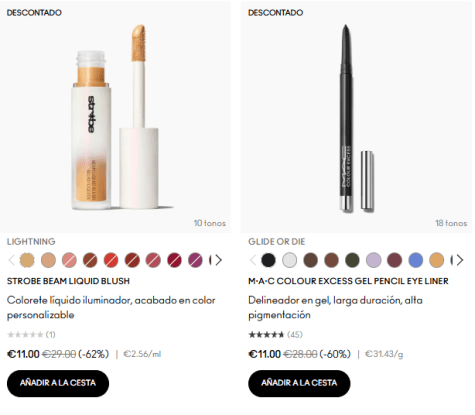
Task: Select the gold Lightning blush swatch
Action: [x=27, y=260]
